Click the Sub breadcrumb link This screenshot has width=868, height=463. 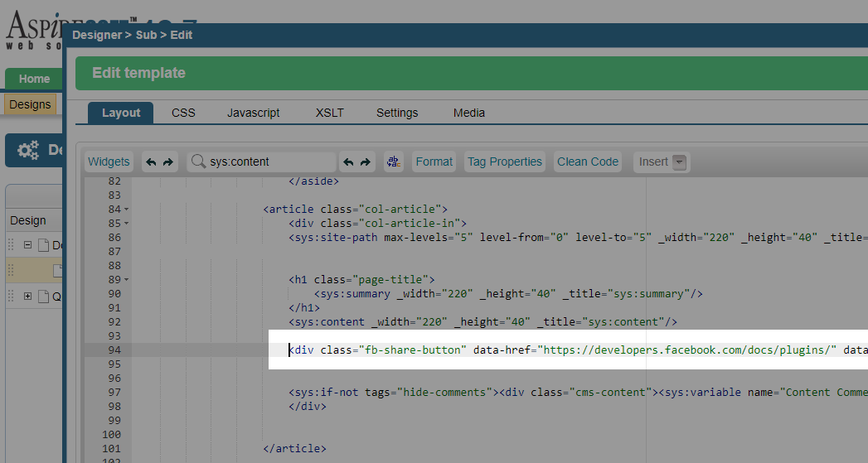click(x=146, y=35)
